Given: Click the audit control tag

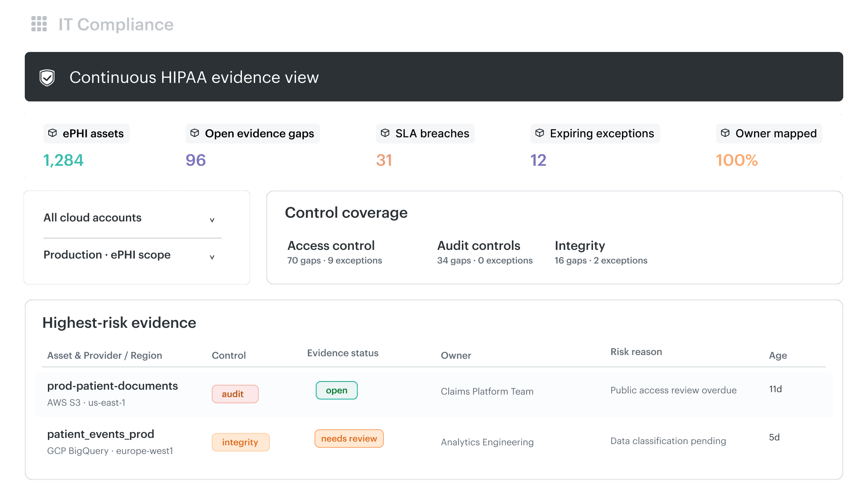Looking at the screenshot, I should click(235, 394).
